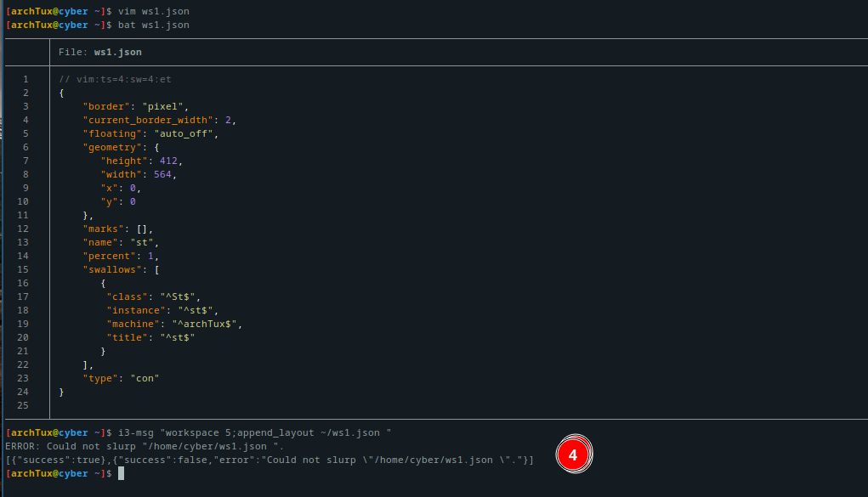Click the 'ERROR: Could not slurp' message line
The height and width of the screenshot is (497, 868).
tap(145, 446)
